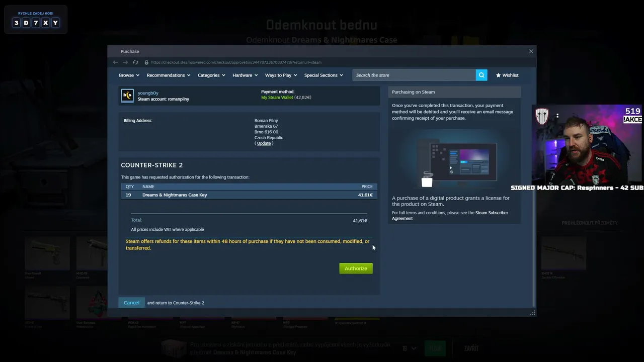Authorize the transaction
Image resolution: width=644 pixels, height=362 pixels.
[x=356, y=268]
